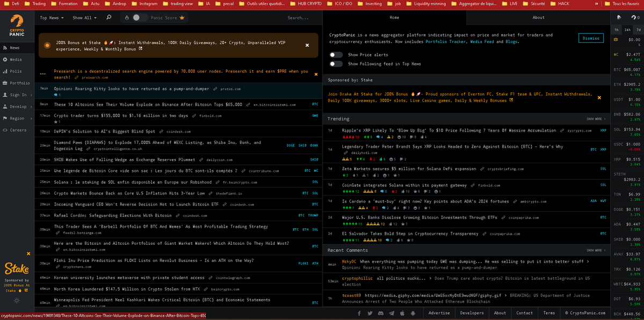Open the Media sidebar section
The width and height of the screenshot is (644, 320).
pos(17,60)
